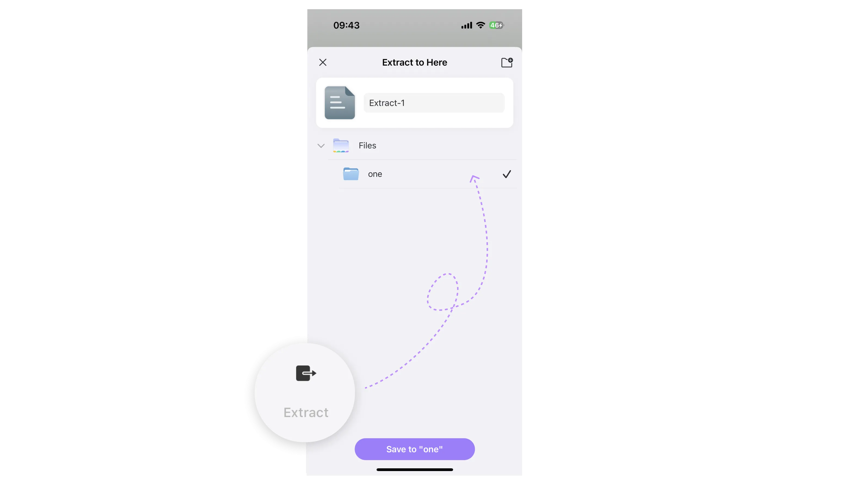Click the new folder icon top right

click(x=507, y=63)
